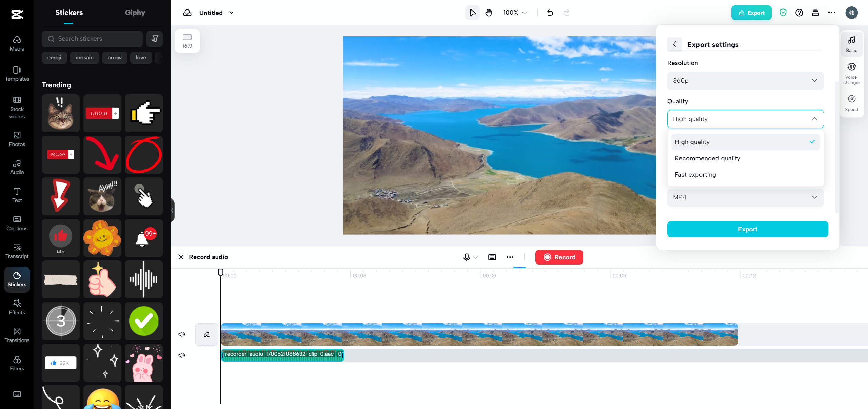Screen dimensions: 868x409
Task: Undo the last action
Action: point(550,13)
